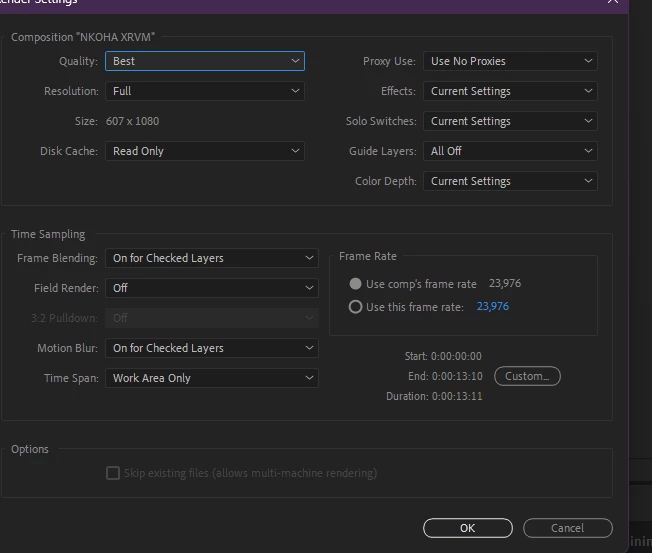Viewport: 652px width, 553px height.
Task: Click the End: 0:00:13:10 text
Action: (445, 376)
